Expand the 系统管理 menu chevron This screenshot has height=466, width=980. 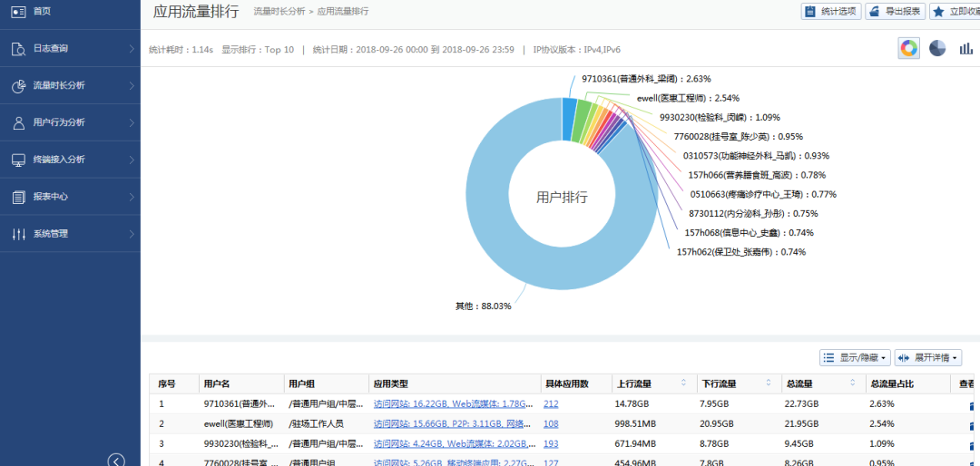tap(132, 234)
